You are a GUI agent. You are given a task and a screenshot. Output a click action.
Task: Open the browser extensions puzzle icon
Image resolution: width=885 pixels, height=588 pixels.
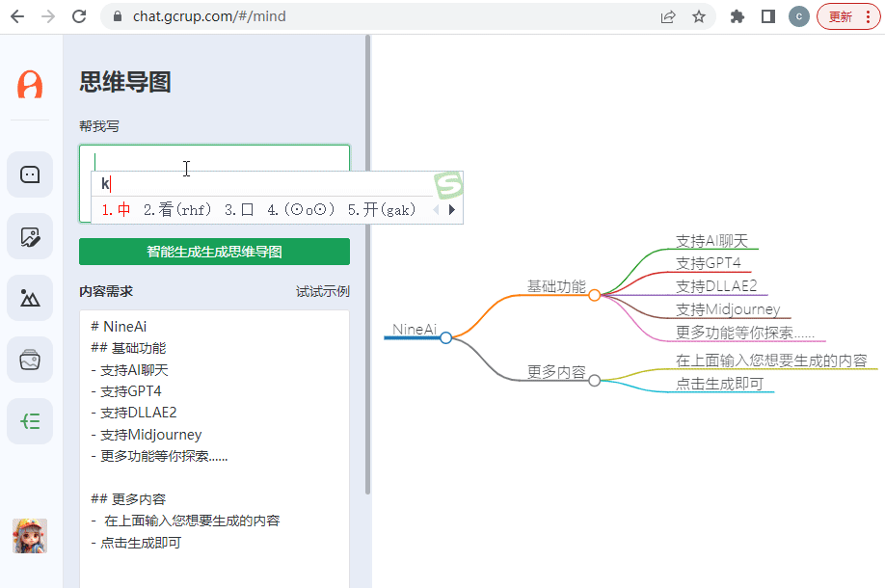[737, 16]
